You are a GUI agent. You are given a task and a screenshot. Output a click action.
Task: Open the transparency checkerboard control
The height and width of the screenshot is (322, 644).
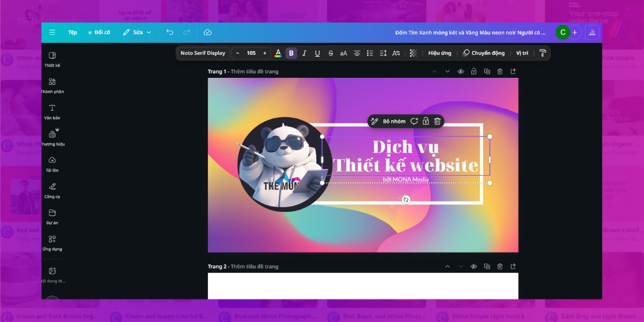pos(413,53)
